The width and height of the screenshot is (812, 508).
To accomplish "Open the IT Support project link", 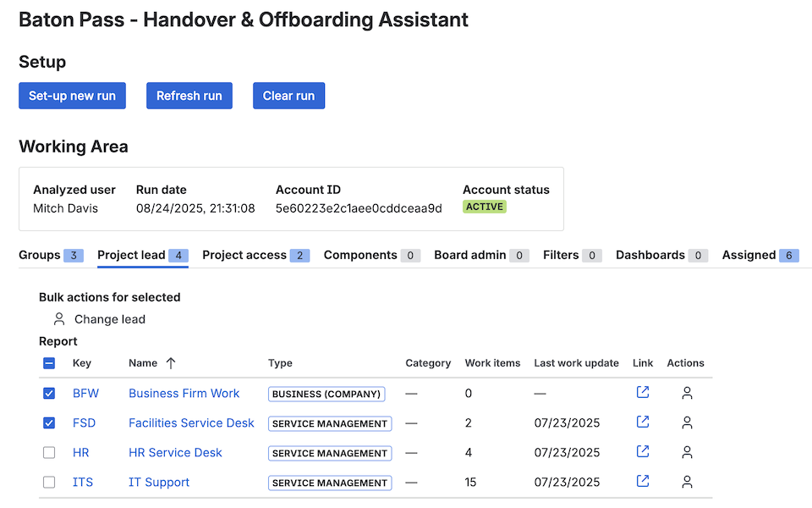I will point(159,482).
